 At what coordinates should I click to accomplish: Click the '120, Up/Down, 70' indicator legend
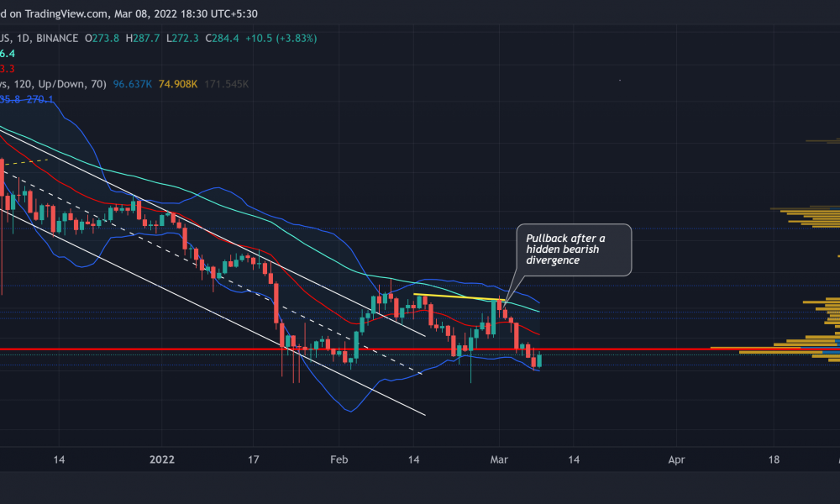[58, 84]
